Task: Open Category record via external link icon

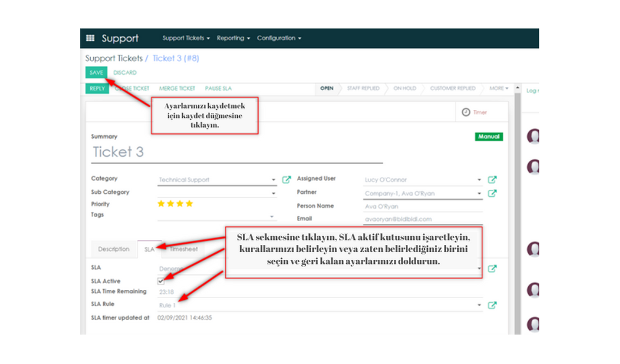Action: 285,179
